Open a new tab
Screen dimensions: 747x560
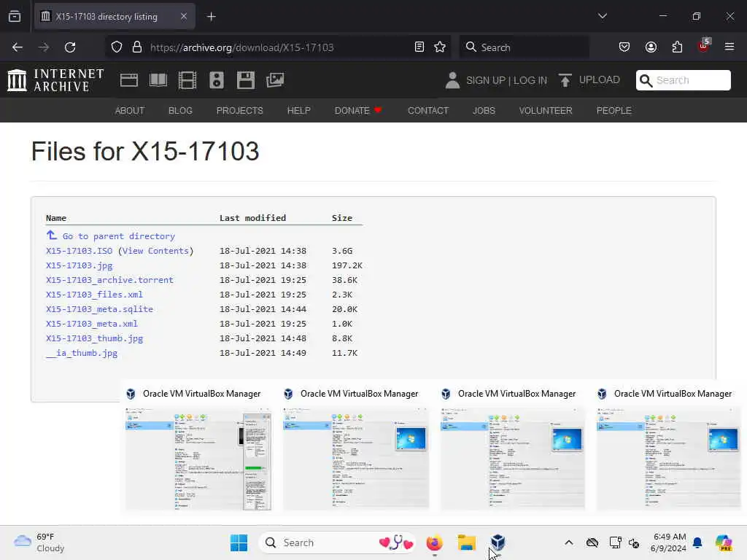point(211,17)
